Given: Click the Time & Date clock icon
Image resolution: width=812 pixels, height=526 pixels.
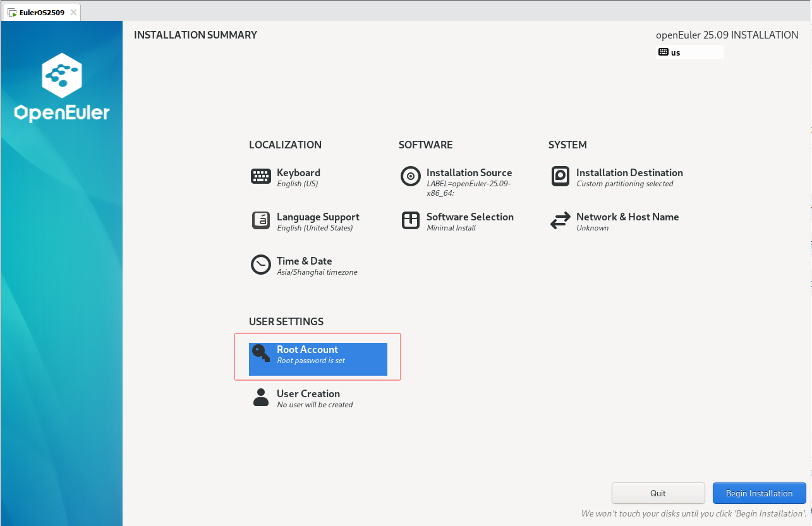Looking at the screenshot, I should coord(261,265).
